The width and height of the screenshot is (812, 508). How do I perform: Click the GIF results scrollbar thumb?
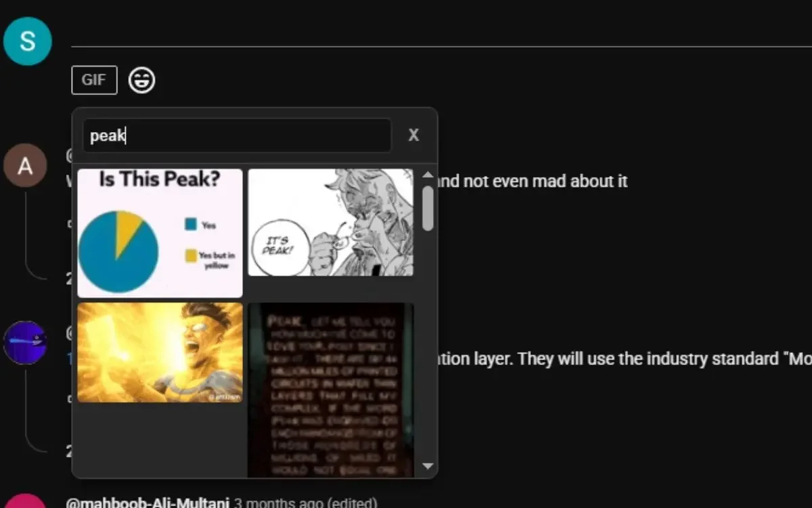pos(428,208)
